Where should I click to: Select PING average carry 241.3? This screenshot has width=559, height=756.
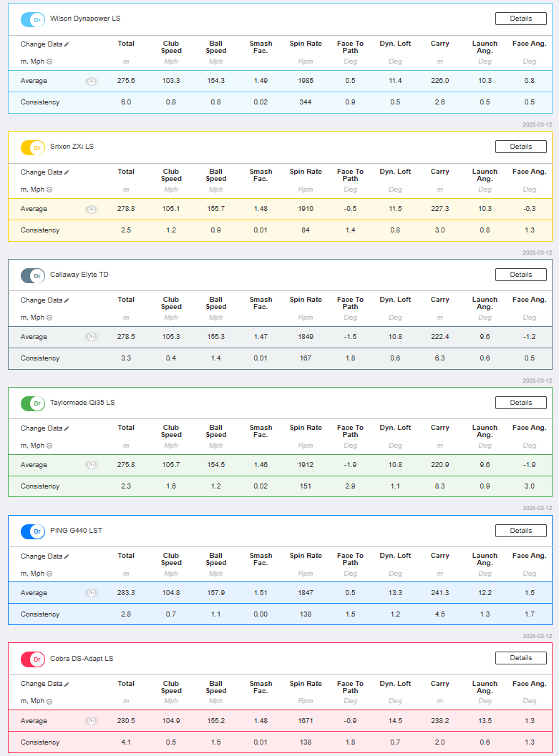tap(440, 592)
